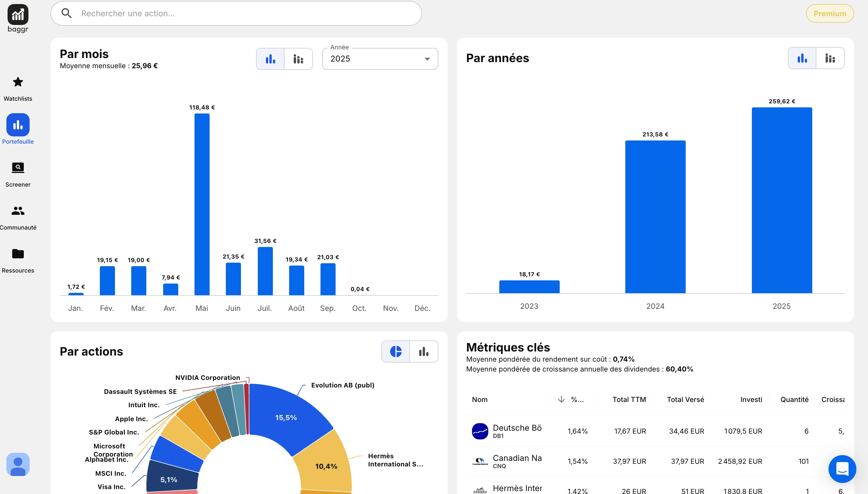
Task: Go to Communauté people icon
Action: coord(18,211)
